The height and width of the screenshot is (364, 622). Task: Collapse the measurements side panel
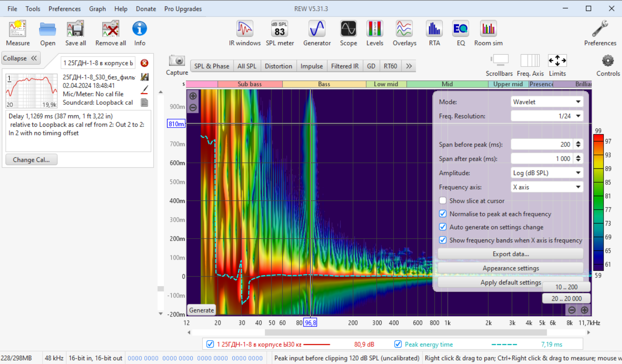[x=21, y=58]
